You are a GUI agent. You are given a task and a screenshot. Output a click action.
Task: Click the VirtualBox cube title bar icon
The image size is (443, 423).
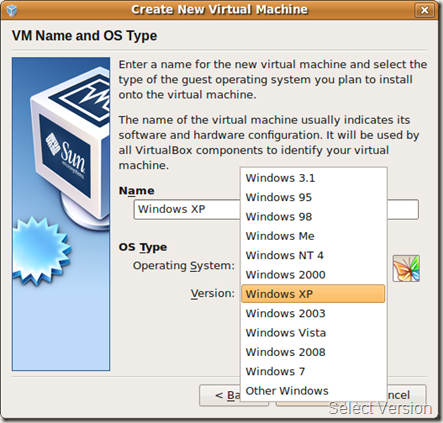(x=12, y=10)
